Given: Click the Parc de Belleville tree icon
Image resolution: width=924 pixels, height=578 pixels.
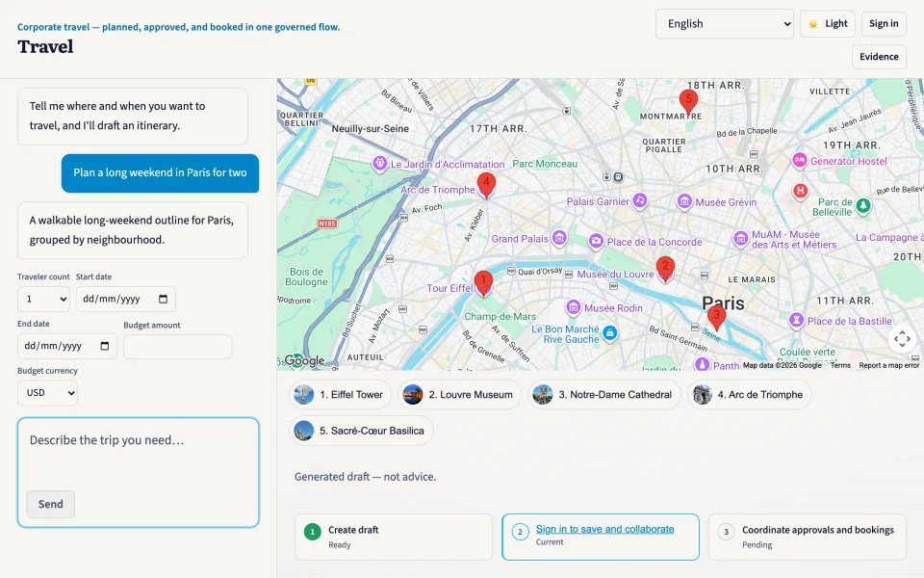Looking at the screenshot, I should click(863, 206).
